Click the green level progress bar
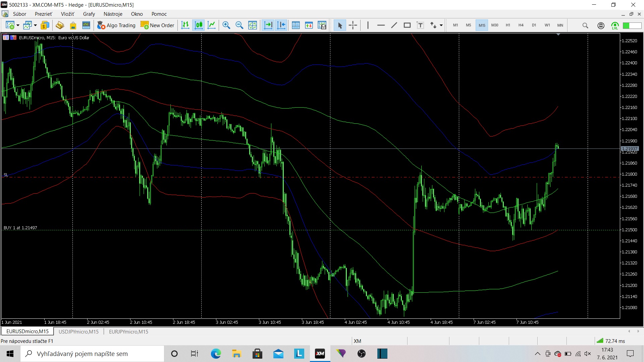644x362 pixels. pyautogui.click(x=632, y=25)
